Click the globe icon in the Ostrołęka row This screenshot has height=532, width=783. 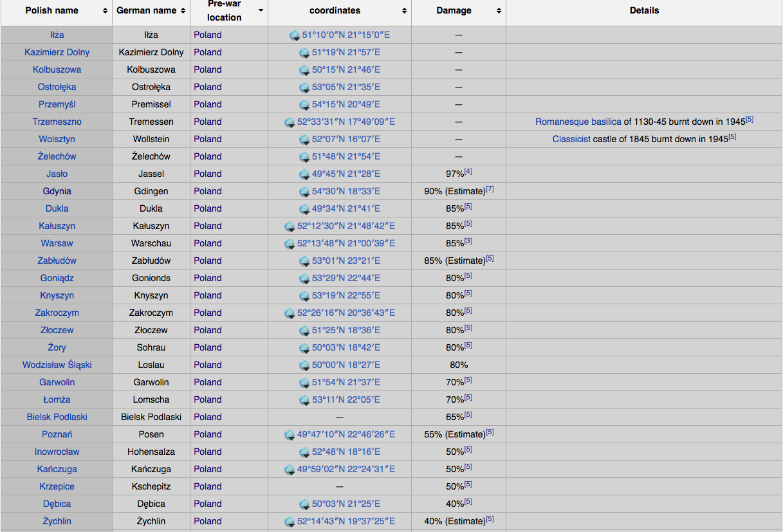coord(304,87)
